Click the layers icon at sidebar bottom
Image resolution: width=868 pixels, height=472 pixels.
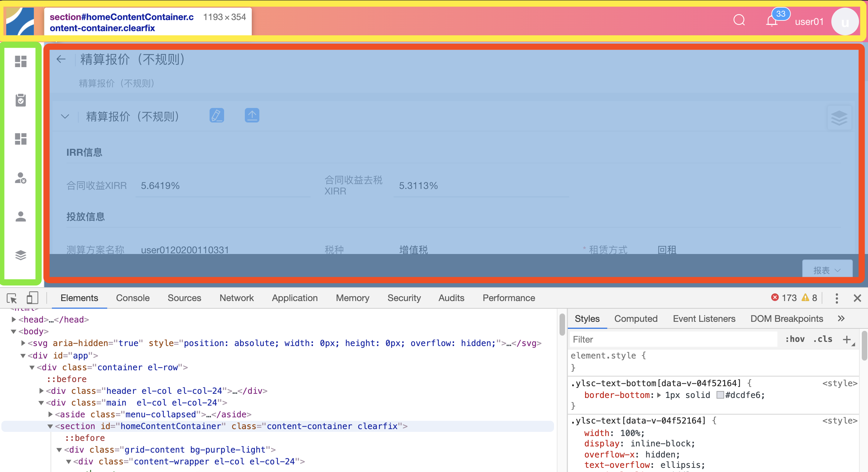[21, 255]
